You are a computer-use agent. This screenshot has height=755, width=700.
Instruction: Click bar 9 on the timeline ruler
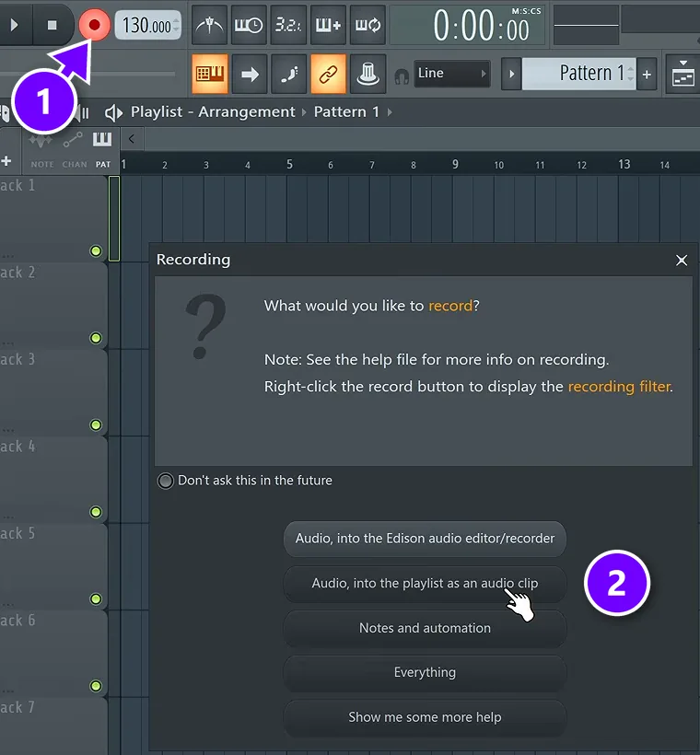coord(455,164)
